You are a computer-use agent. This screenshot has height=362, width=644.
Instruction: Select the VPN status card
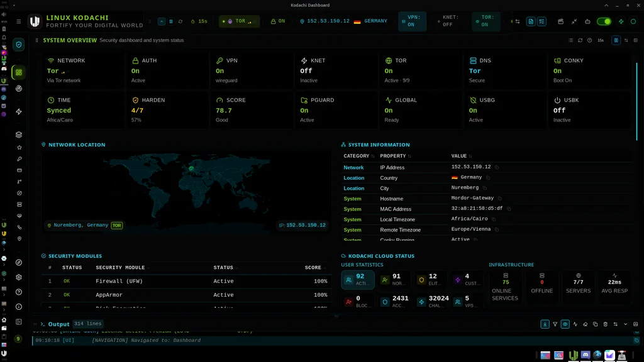pos(252,70)
